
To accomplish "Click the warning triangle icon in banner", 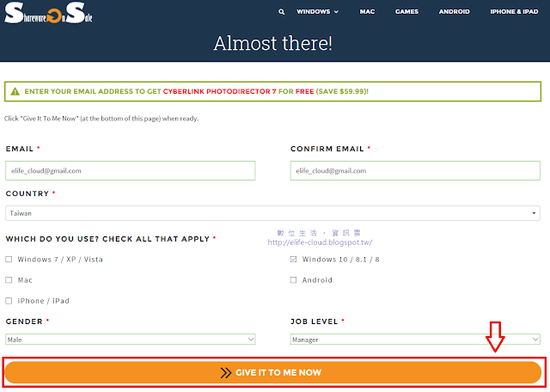I will point(15,92).
